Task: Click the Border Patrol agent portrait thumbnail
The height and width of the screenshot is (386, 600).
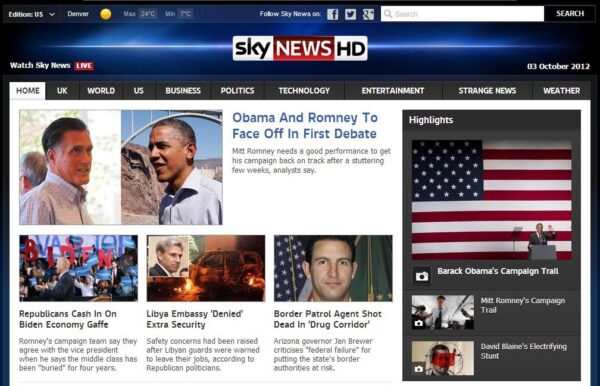Action: [x=333, y=268]
